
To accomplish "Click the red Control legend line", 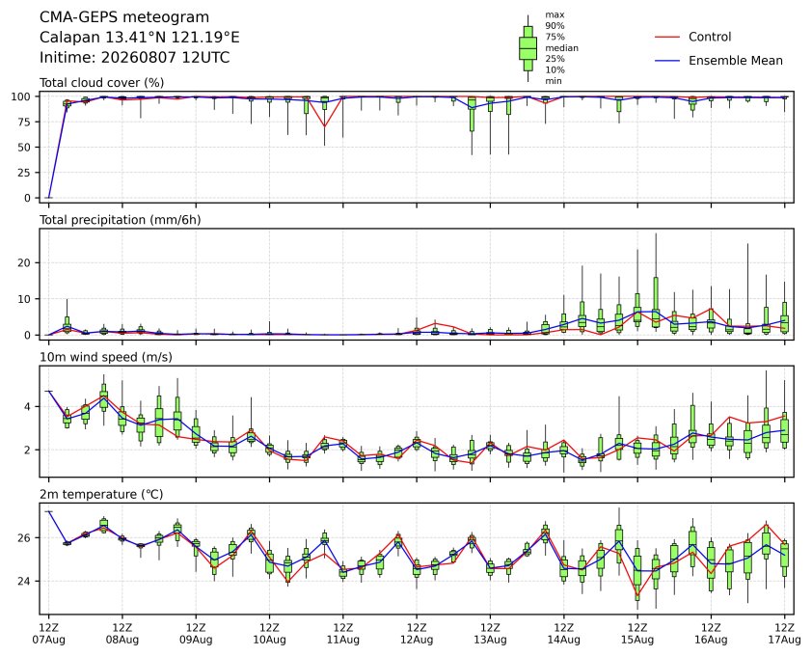I will (x=667, y=38).
